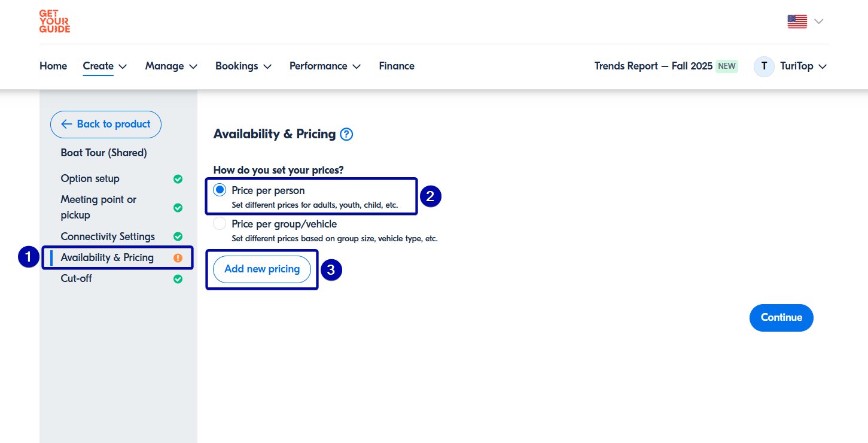
Task: Open Trends Report — Fall 2025 link
Action: point(653,66)
